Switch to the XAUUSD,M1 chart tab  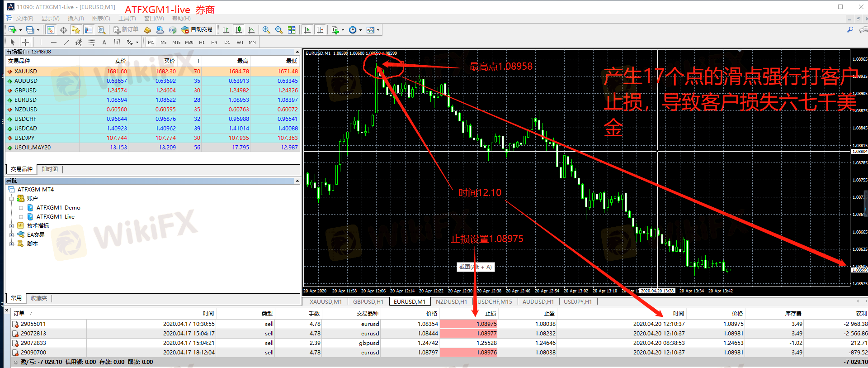tap(325, 302)
